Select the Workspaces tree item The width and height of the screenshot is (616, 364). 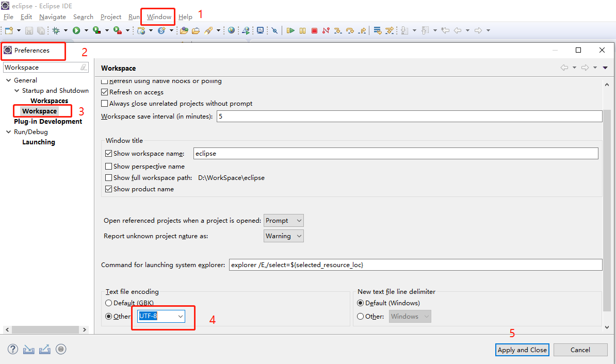click(x=49, y=101)
